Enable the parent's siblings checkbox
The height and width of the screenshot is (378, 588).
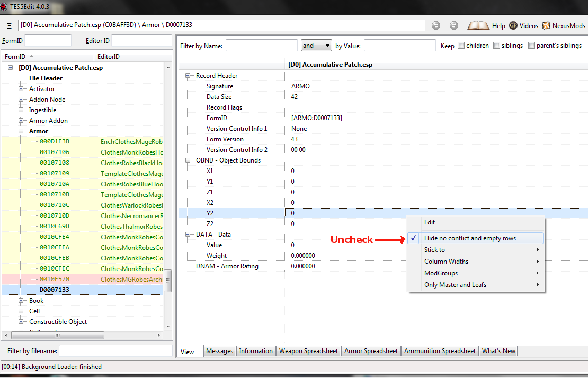[531, 45]
